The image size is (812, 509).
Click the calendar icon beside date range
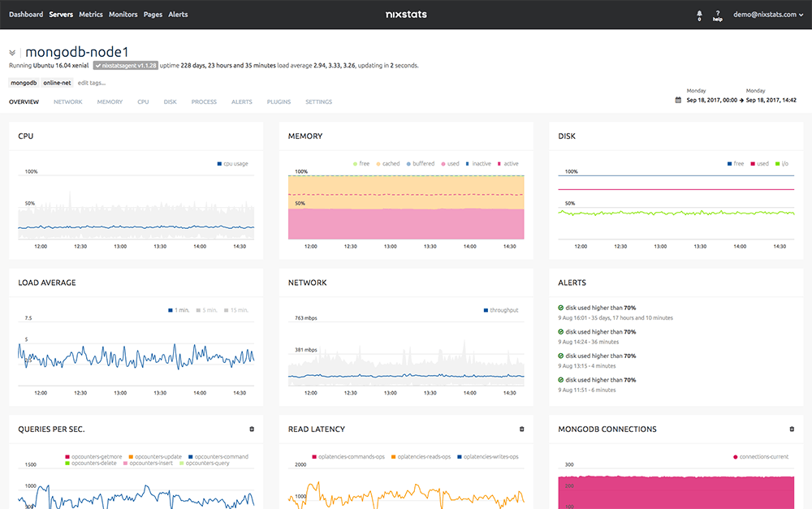[x=678, y=101]
